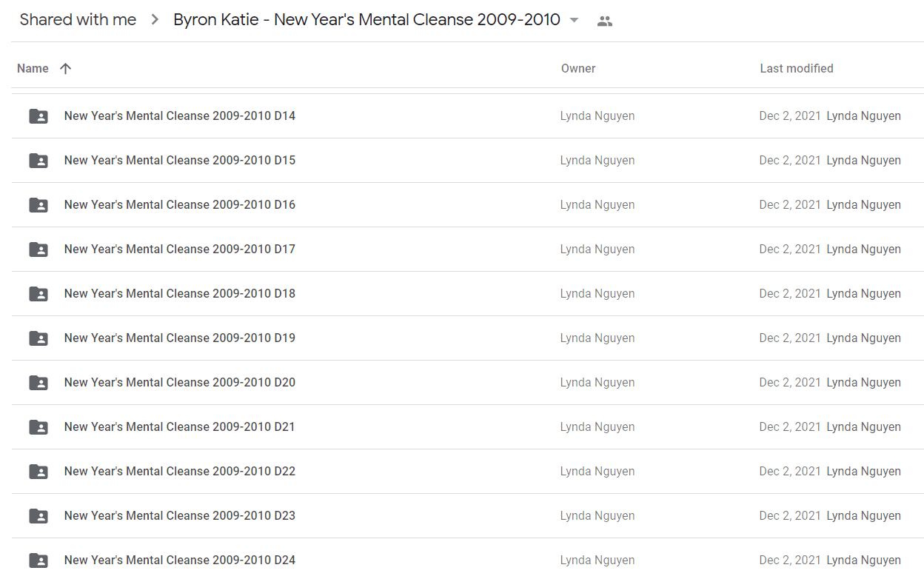This screenshot has width=924, height=579.
Task: Click the Owner column header
Action: point(578,68)
